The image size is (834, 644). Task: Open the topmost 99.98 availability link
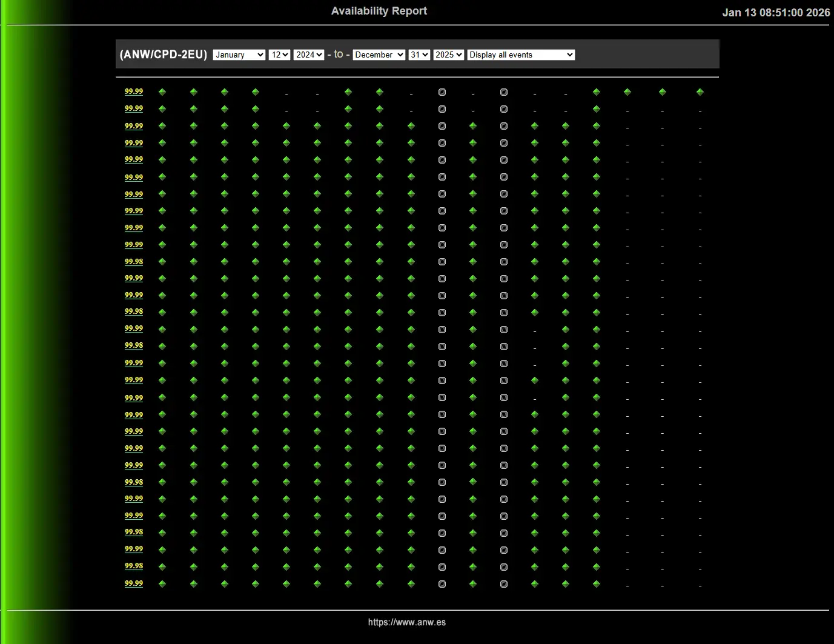(134, 262)
